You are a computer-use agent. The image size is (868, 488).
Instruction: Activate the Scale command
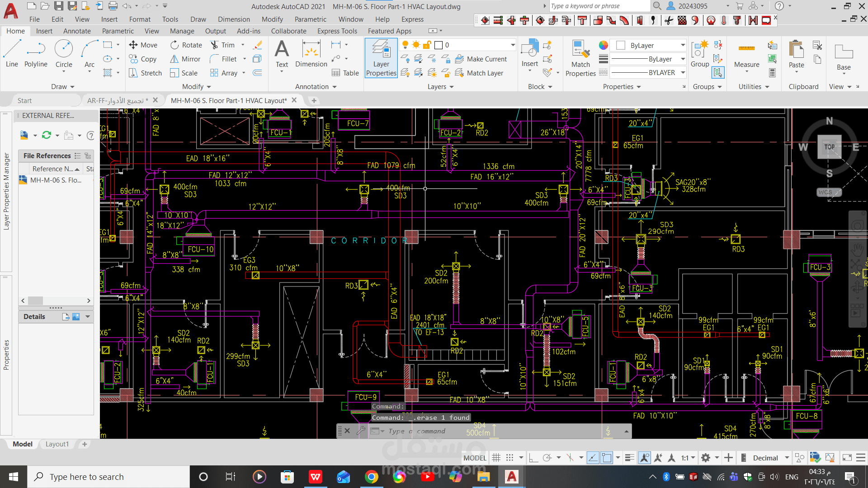coord(184,73)
